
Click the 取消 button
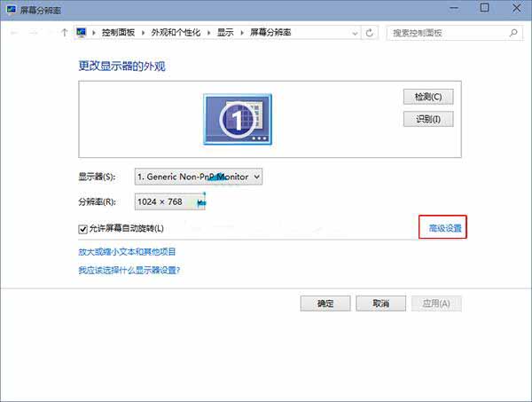pos(380,303)
